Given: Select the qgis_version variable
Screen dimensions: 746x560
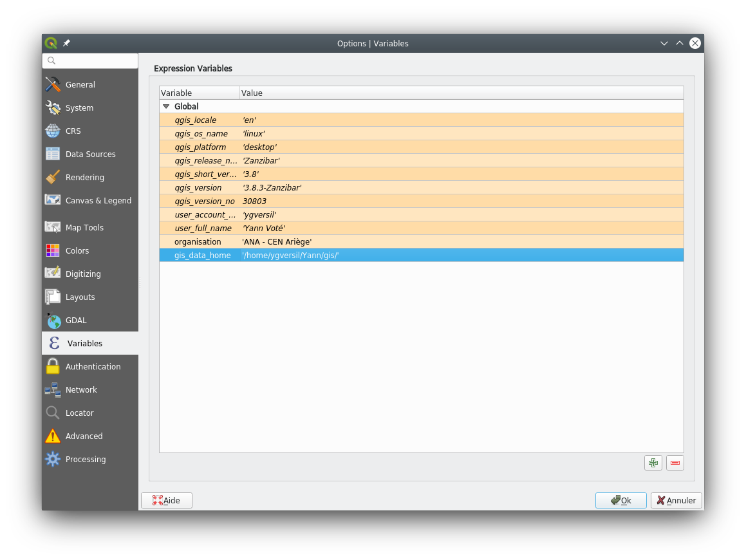Looking at the screenshot, I should 198,188.
